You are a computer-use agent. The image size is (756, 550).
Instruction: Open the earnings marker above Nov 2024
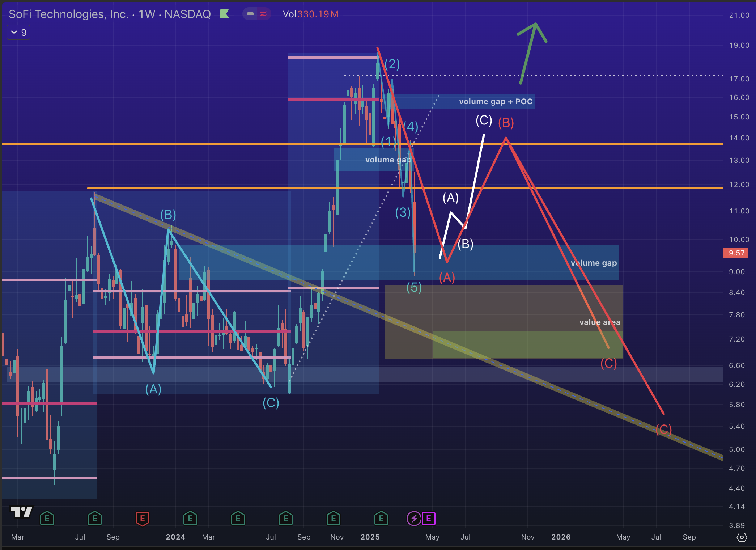tap(334, 519)
